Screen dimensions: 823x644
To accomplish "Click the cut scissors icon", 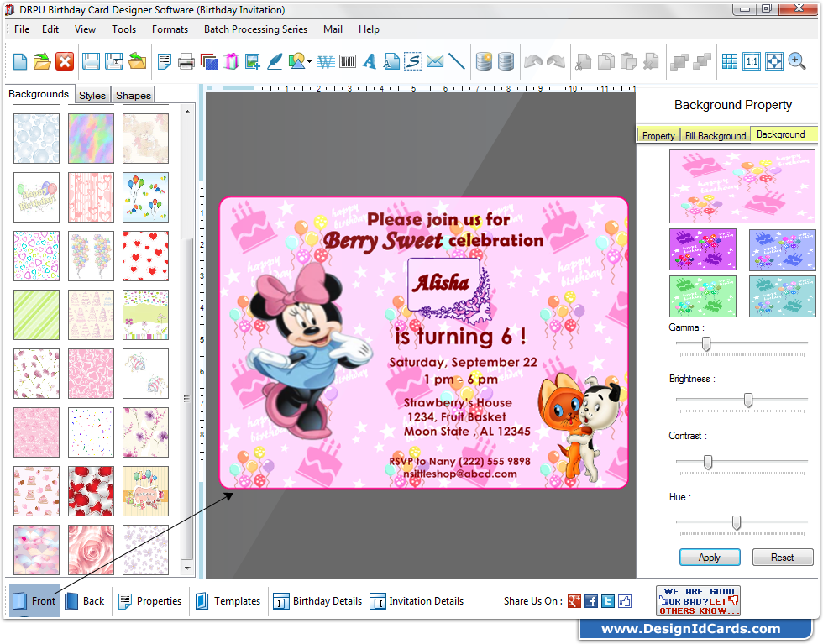I will click(583, 61).
